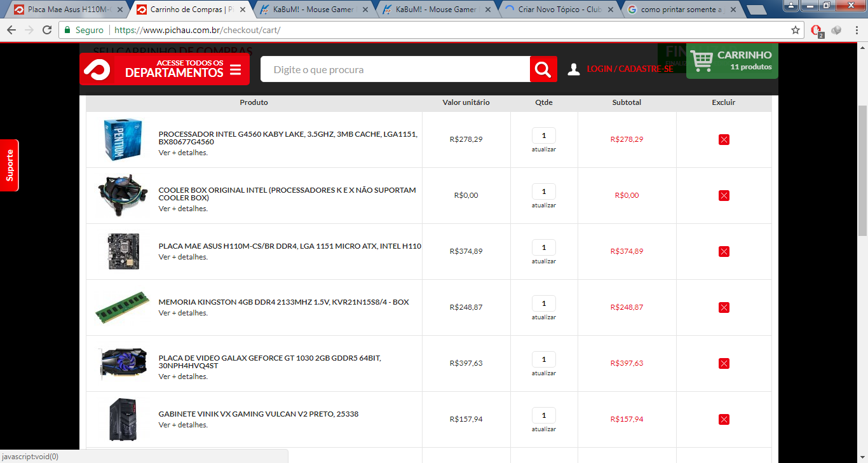Open the shopping cart icon

(702, 61)
